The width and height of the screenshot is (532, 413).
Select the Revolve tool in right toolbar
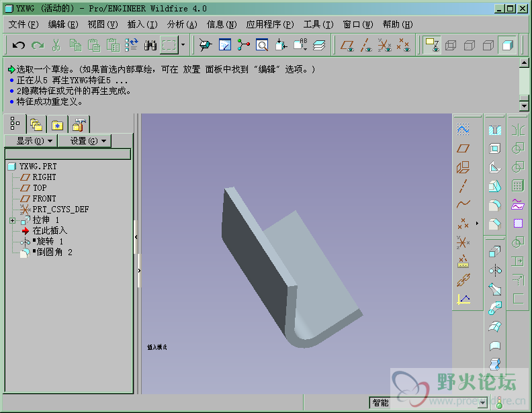[495, 270]
